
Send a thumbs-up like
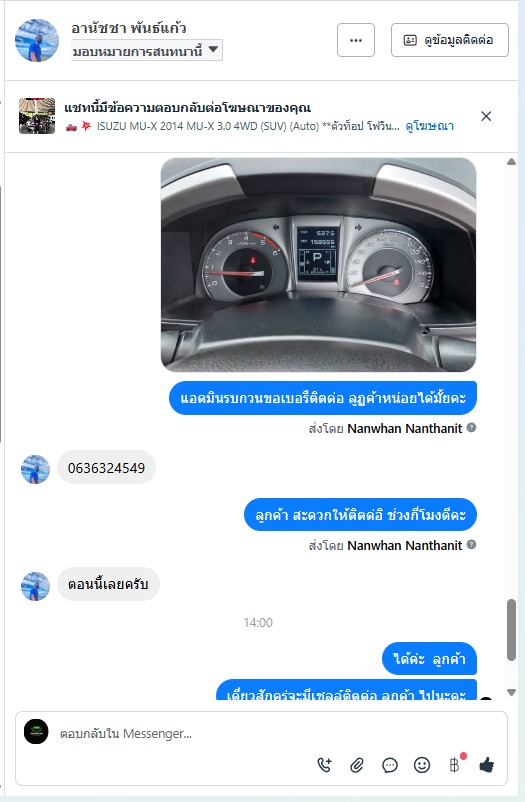487,765
